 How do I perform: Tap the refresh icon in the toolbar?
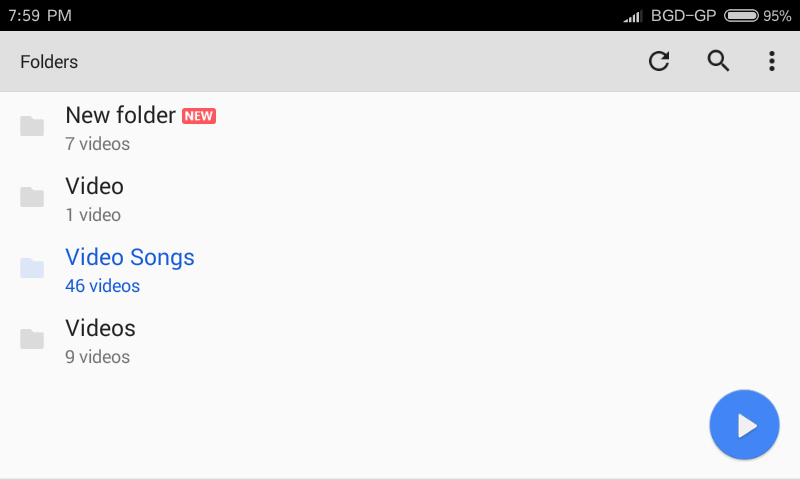pos(659,61)
